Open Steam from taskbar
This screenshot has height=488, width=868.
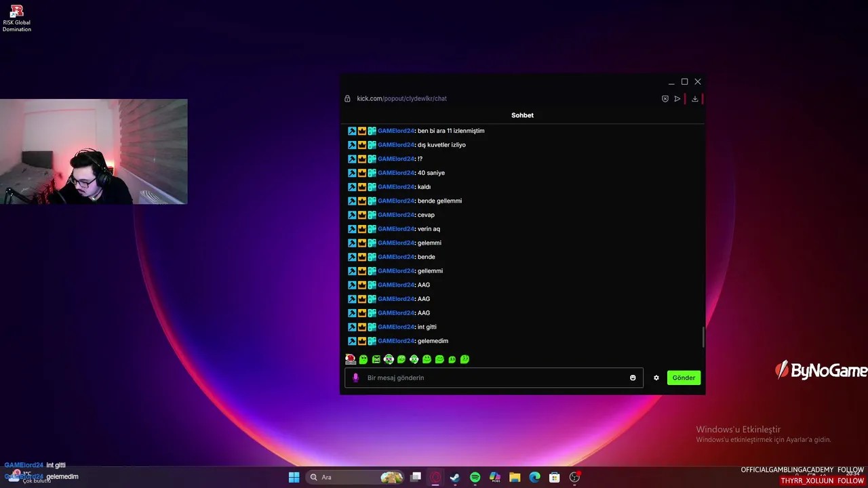[x=455, y=477]
